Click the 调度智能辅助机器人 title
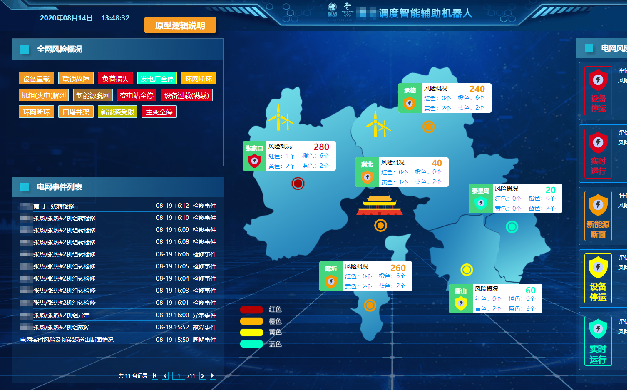Screen dimensions: 627x390 pyautogui.click(x=425, y=13)
